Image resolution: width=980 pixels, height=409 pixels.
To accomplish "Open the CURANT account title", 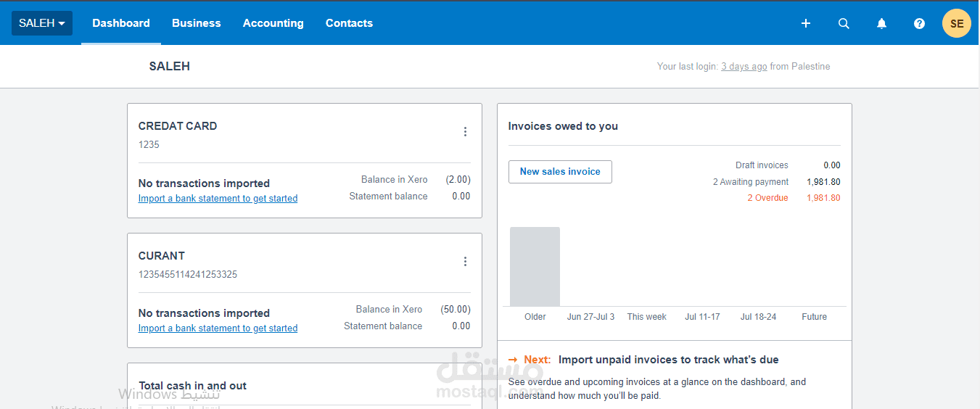I will (162, 256).
